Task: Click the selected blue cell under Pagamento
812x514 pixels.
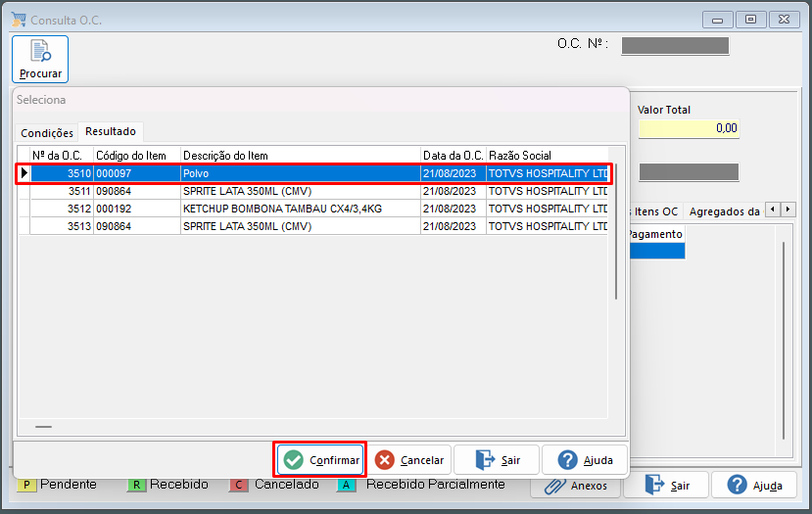Action: click(657, 251)
